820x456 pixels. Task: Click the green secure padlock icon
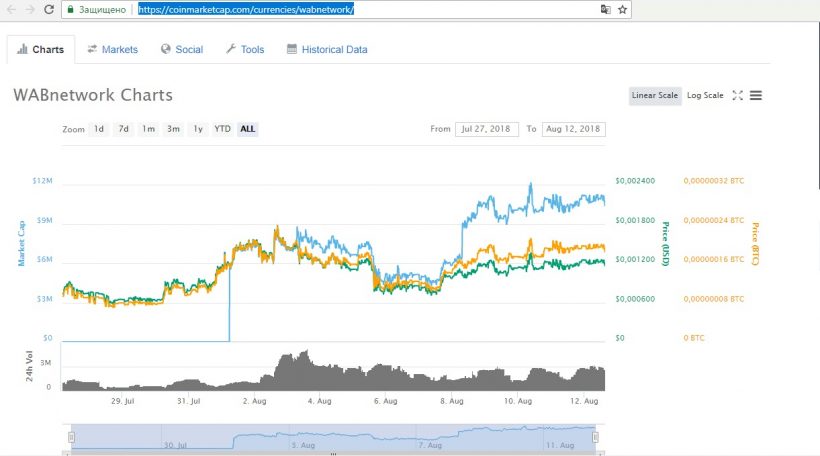(70, 9)
